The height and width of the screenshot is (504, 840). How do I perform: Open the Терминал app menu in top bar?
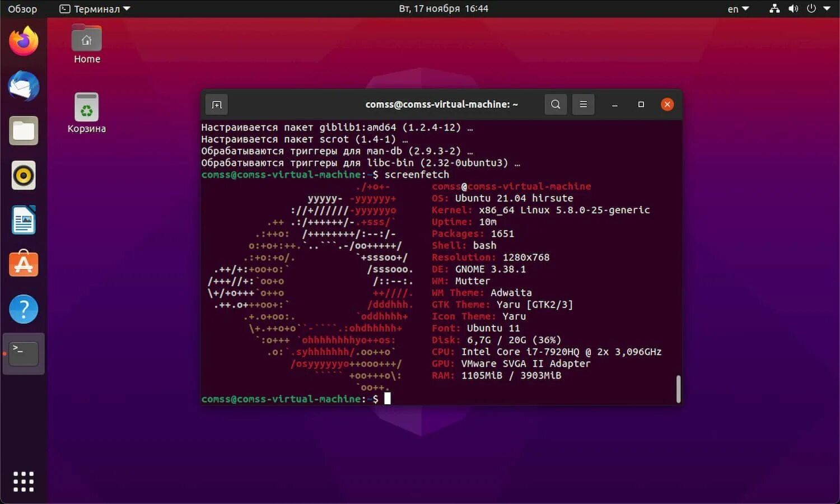click(x=95, y=9)
